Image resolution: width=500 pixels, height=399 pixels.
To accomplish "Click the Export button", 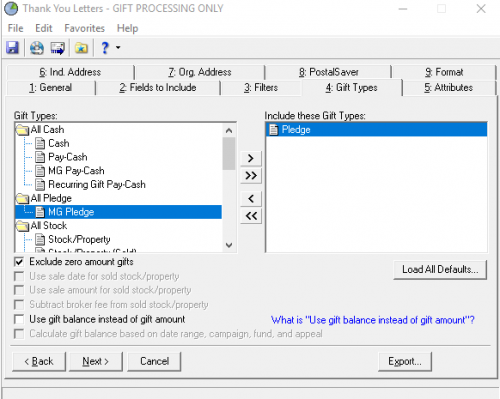I will [x=405, y=361].
